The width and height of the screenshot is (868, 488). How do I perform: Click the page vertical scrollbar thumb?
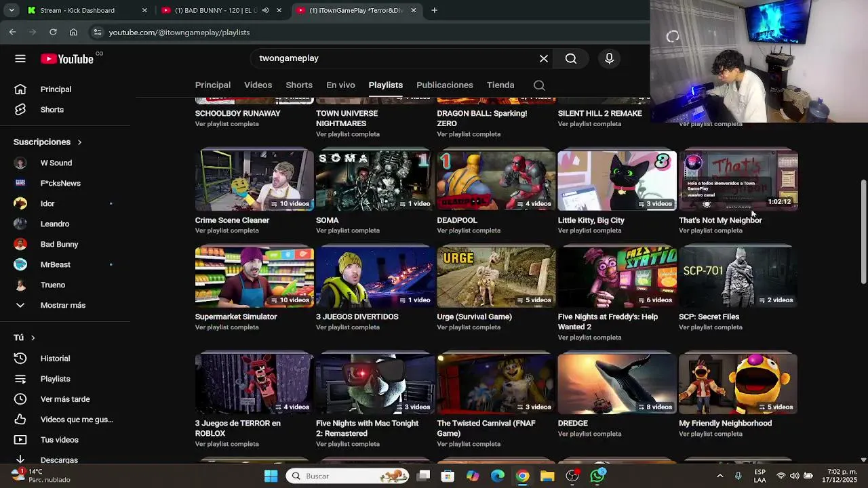tap(863, 232)
